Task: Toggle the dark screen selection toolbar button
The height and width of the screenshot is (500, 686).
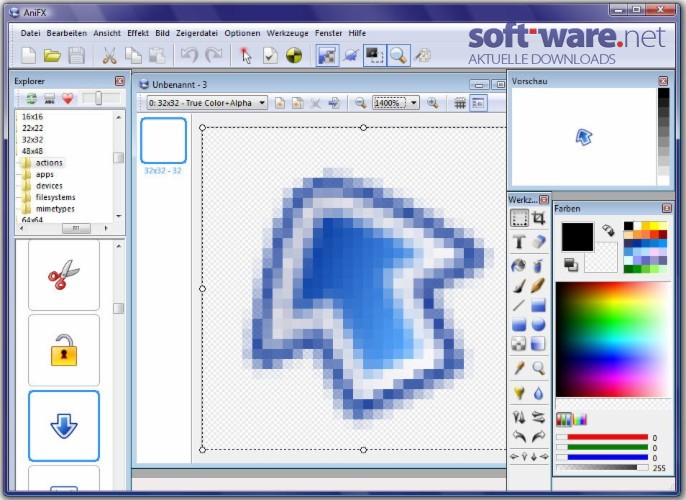Action: tap(374, 56)
